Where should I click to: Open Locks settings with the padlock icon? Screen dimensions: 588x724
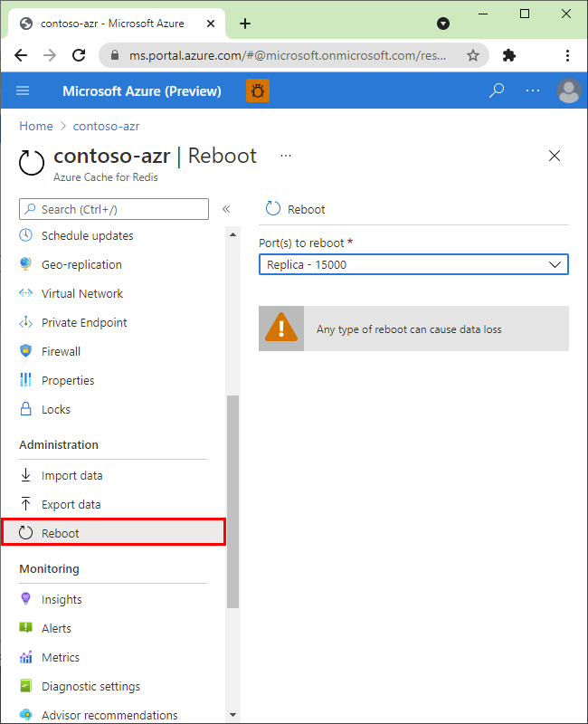[x=27, y=409]
